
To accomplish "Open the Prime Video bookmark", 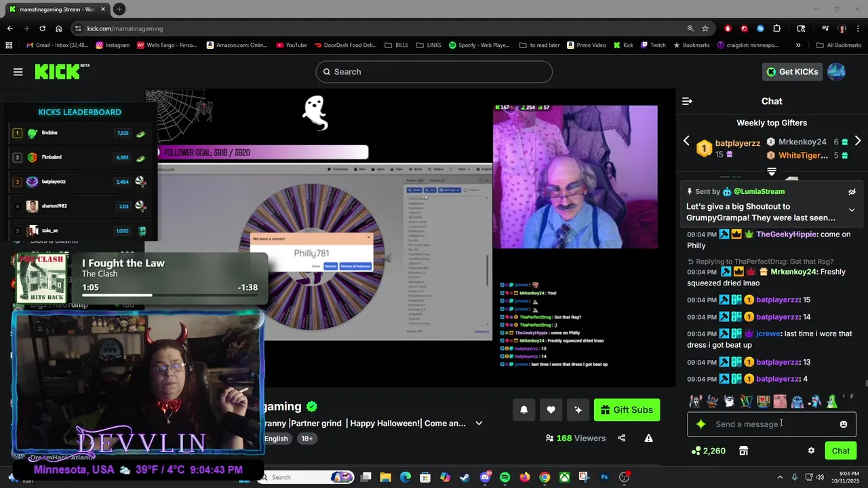I will click(x=586, y=45).
